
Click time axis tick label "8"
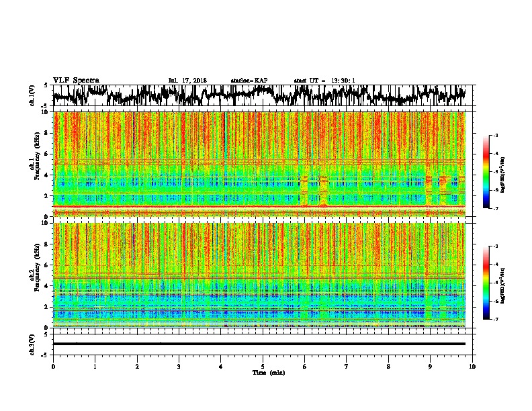[388, 367]
